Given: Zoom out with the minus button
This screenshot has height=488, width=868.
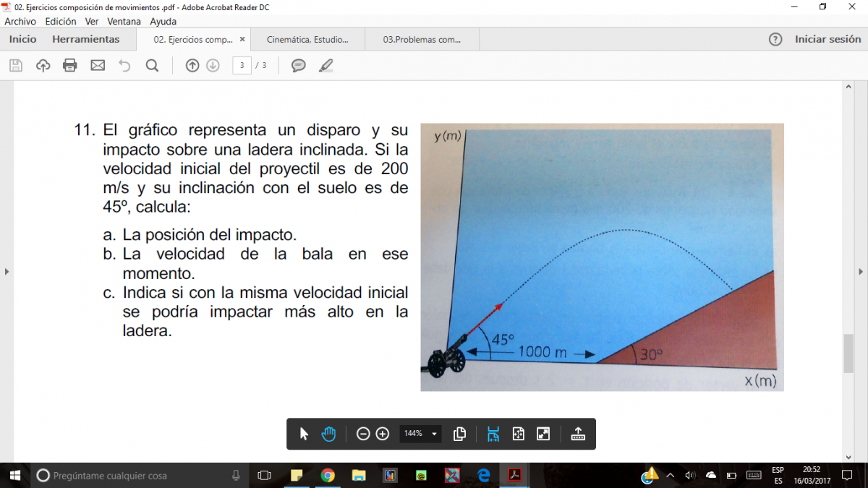Looking at the screenshot, I should click(363, 434).
